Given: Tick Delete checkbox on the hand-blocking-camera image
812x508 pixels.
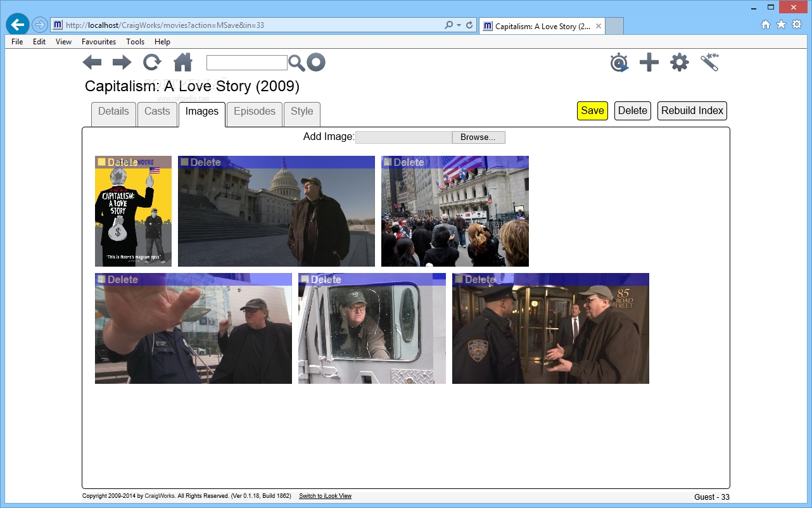Looking at the screenshot, I should 101,279.
